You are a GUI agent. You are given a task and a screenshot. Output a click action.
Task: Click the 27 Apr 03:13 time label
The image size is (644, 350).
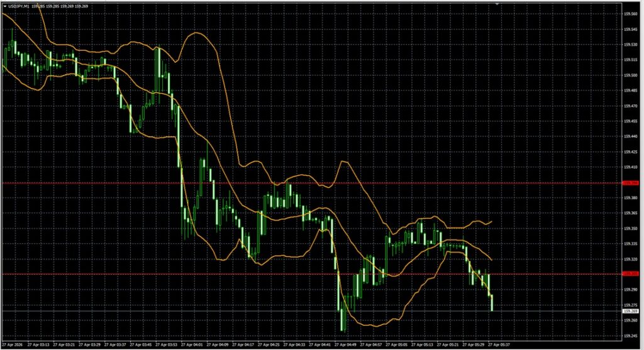[x=38, y=345]
